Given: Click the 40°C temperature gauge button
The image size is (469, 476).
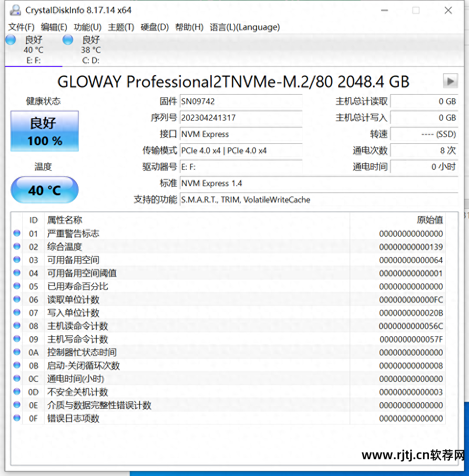Looking at the screenshot, I should 44,189.
